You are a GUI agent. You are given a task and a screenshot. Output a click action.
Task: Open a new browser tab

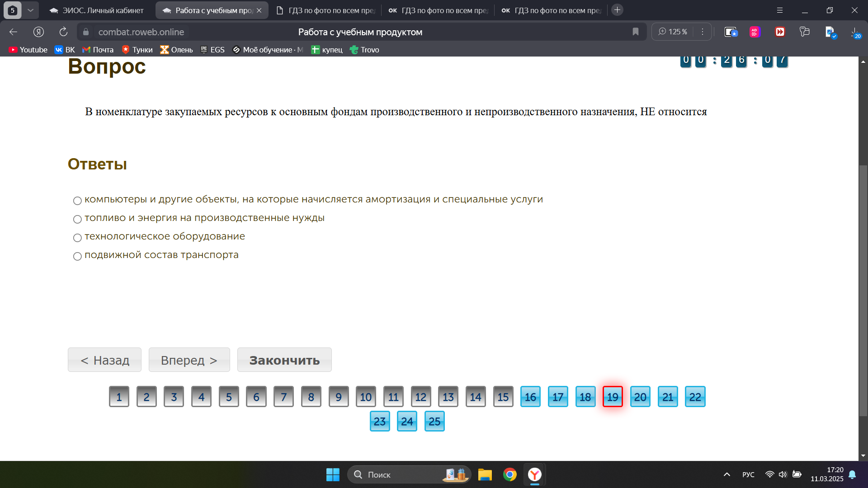(617, 10)
